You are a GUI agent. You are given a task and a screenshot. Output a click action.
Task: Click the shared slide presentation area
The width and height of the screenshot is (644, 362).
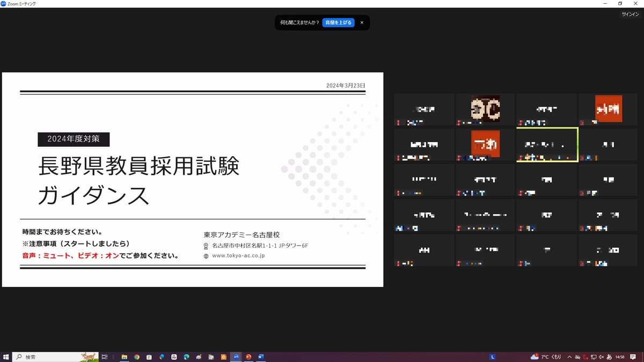coord(193,180)
